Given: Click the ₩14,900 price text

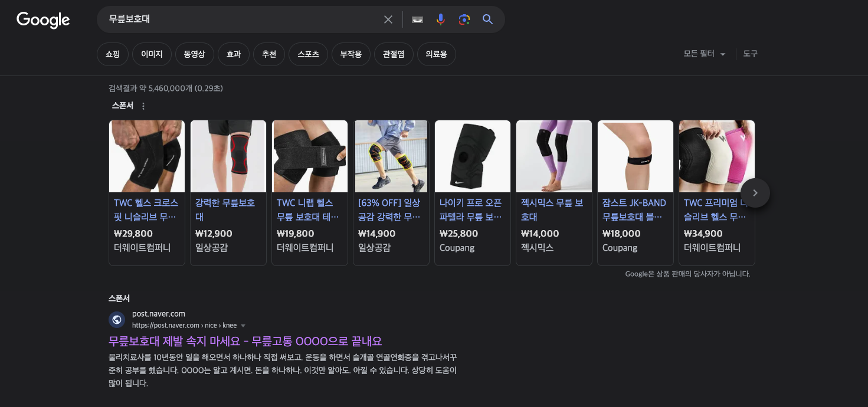Looking at the screenshot, I should 377,234.
